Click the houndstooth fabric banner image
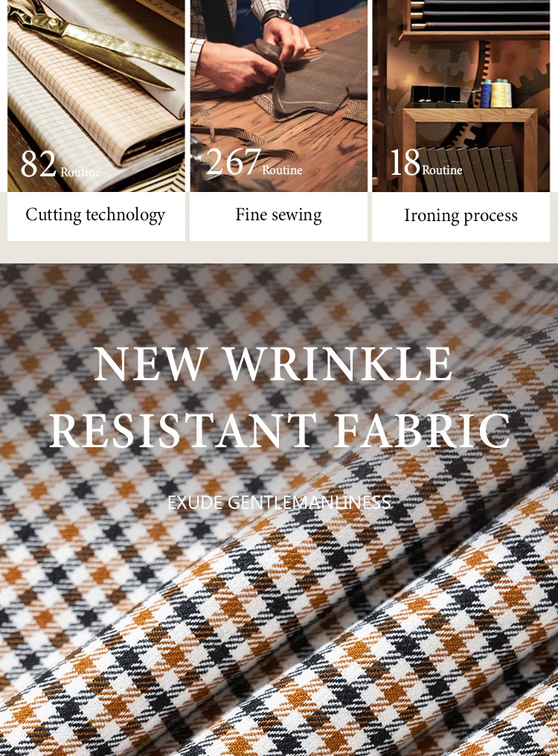 click(x=279, y=510)
